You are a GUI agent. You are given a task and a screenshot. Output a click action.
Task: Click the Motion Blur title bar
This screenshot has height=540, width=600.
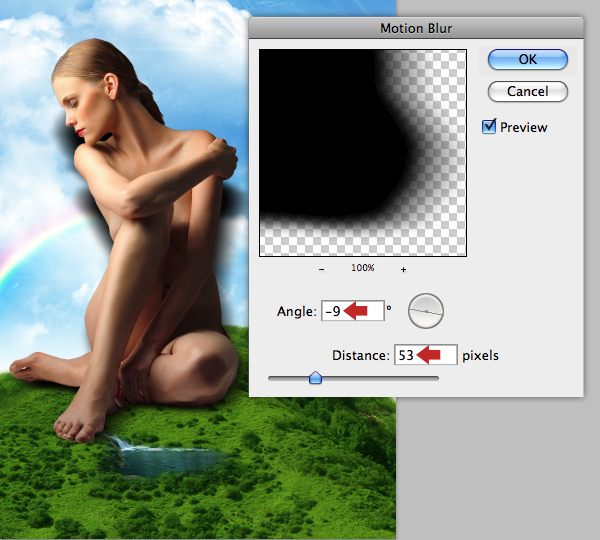coord(416,28)
